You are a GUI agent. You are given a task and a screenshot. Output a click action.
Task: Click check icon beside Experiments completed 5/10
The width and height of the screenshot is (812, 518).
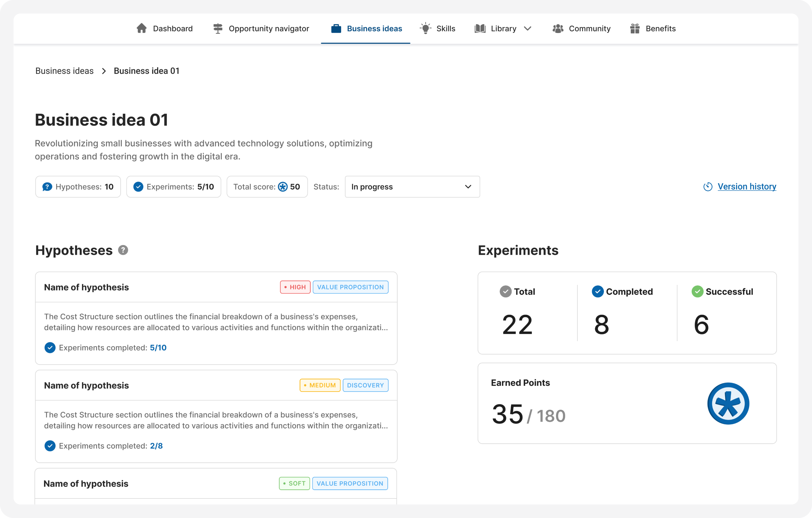coord(50,348)
